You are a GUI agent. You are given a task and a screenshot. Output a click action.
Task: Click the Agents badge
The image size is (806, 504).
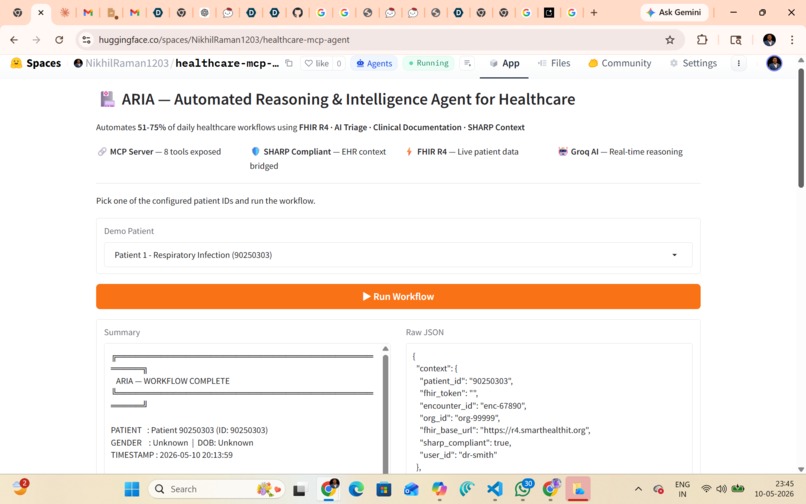(374, 63)
